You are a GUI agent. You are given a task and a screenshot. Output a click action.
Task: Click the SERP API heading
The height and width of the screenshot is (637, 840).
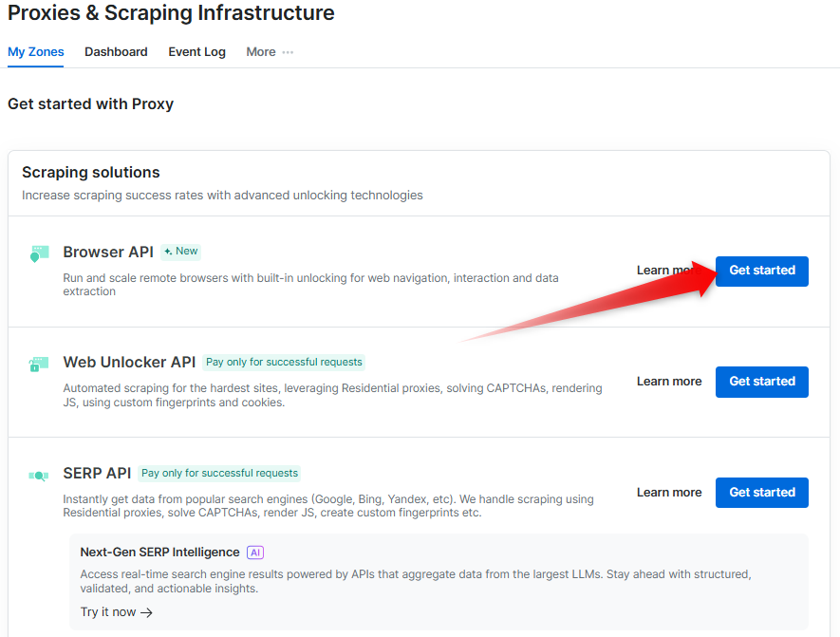point(97,473)
